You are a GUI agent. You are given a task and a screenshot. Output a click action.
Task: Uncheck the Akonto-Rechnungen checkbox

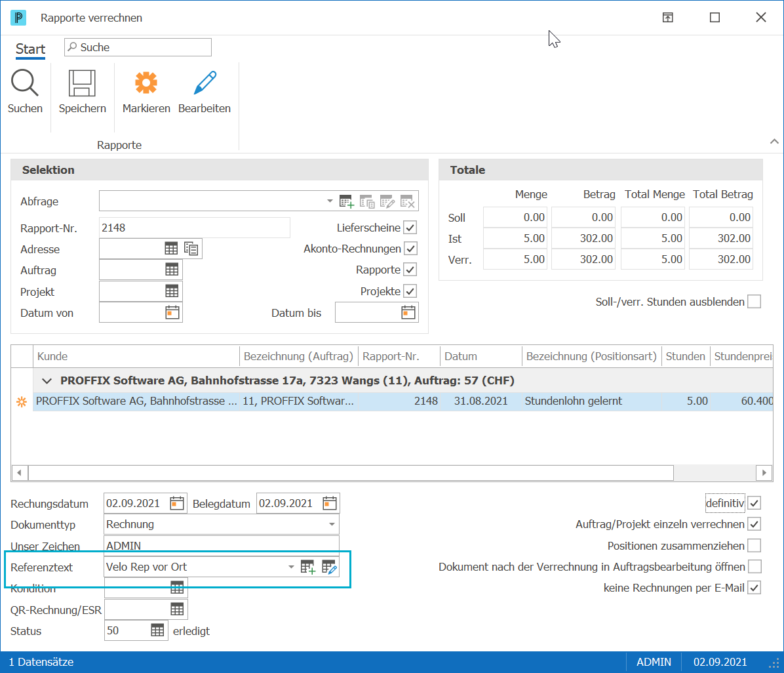tap(410, 249)
